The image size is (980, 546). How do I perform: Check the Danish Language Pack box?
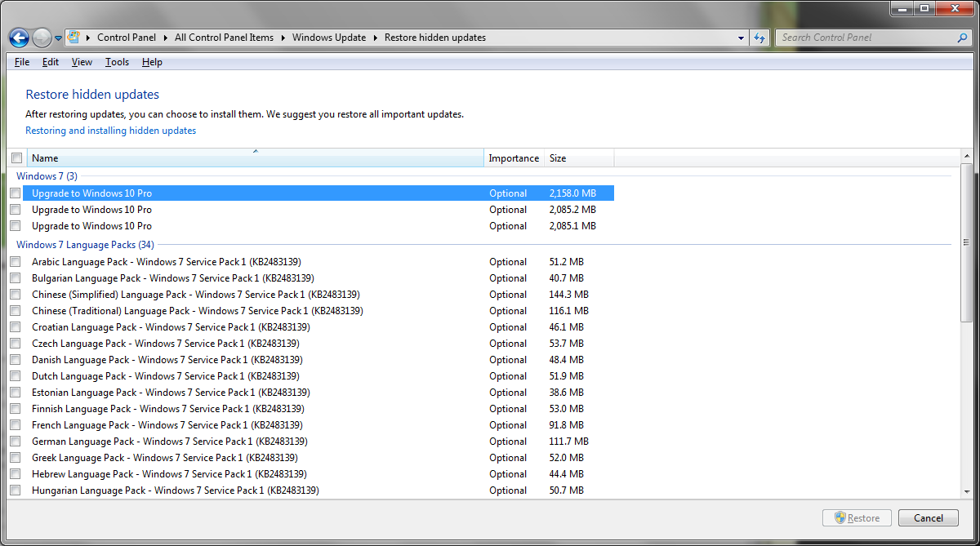(16, 360)
